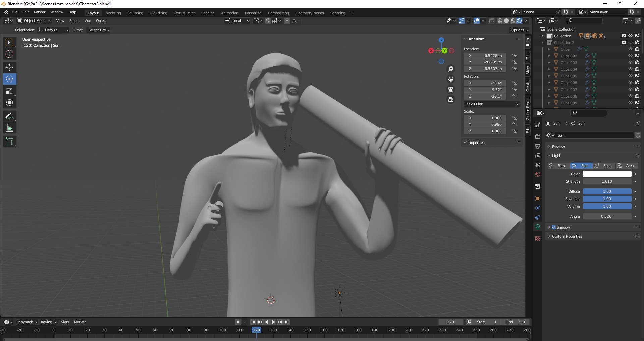Image resolution: width=644 pixels, height=341 pixels.
Task: Lock the Location X value
Action: click(x=515, y=56)
